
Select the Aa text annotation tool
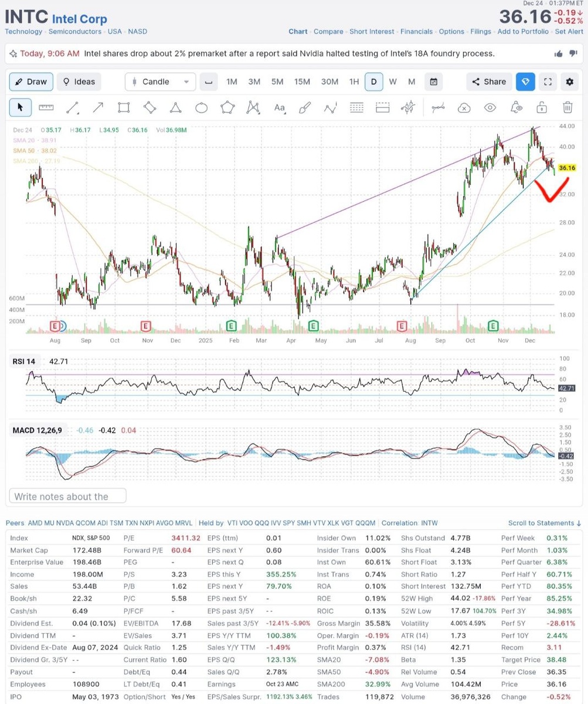(279, 107)
